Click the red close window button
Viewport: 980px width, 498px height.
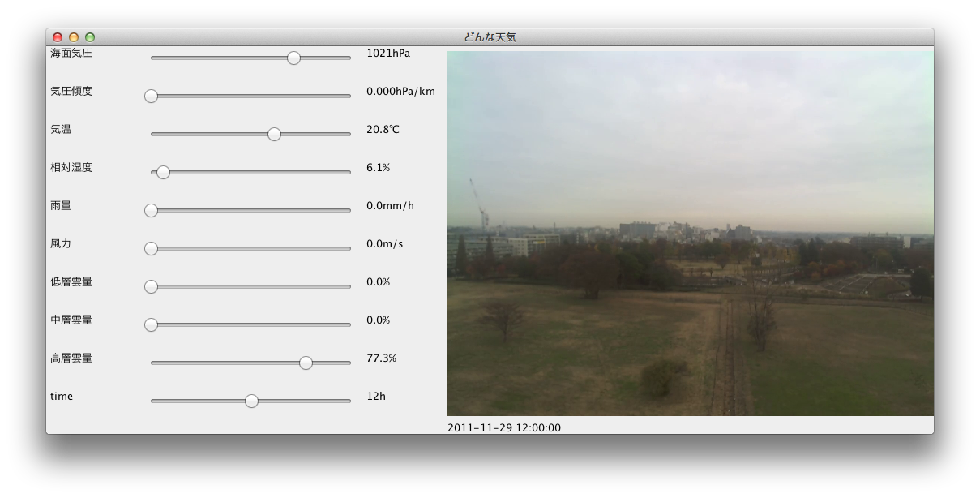coord(58,37)
